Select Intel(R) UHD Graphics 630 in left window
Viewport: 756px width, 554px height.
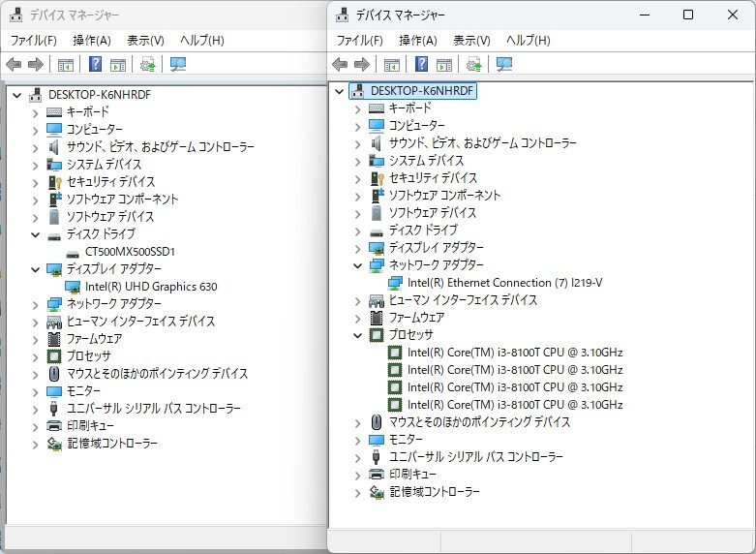click(x=151, y=287)
